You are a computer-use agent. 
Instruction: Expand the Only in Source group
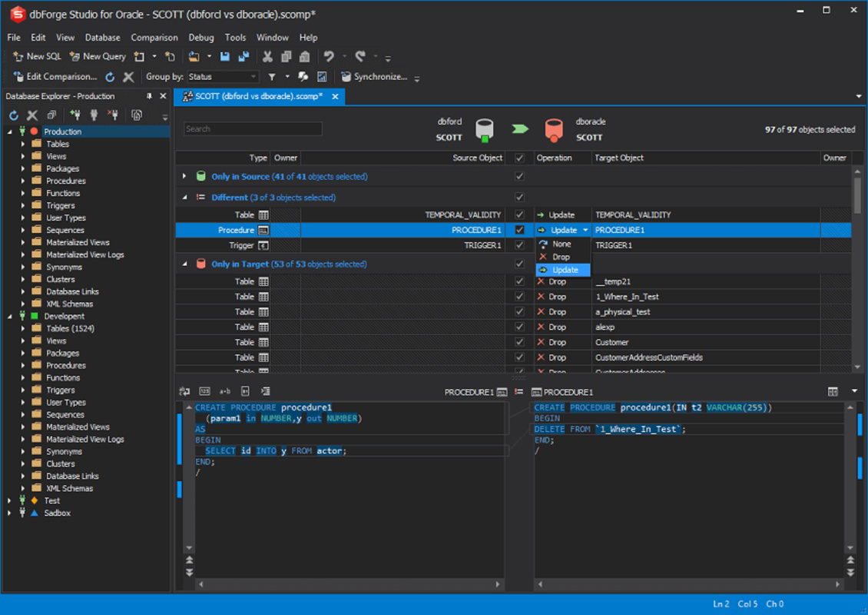point(184,176)
